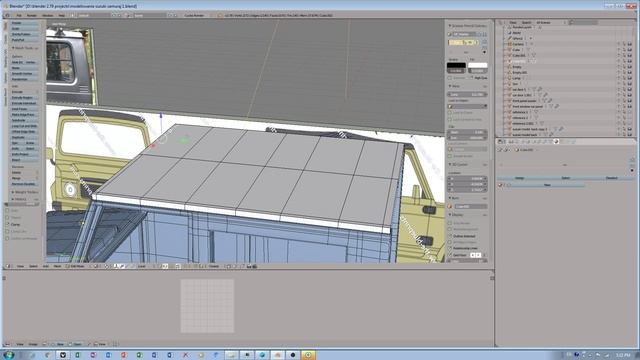Click Extrude Region in tool shelf
This screenshot has height=360, width=640.
pos(24,98)
